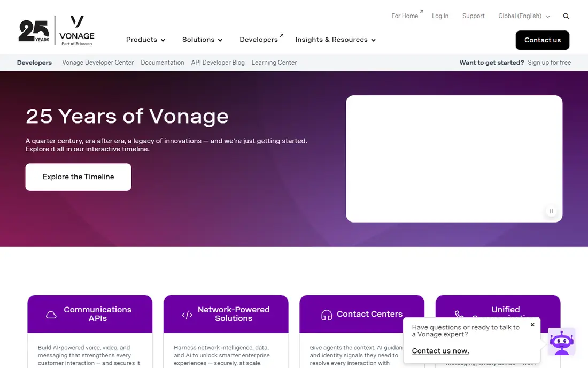The width and height of the screenshot is (588, 368).
Task: Click Sign up for free
Action: [x=550, y=63]
